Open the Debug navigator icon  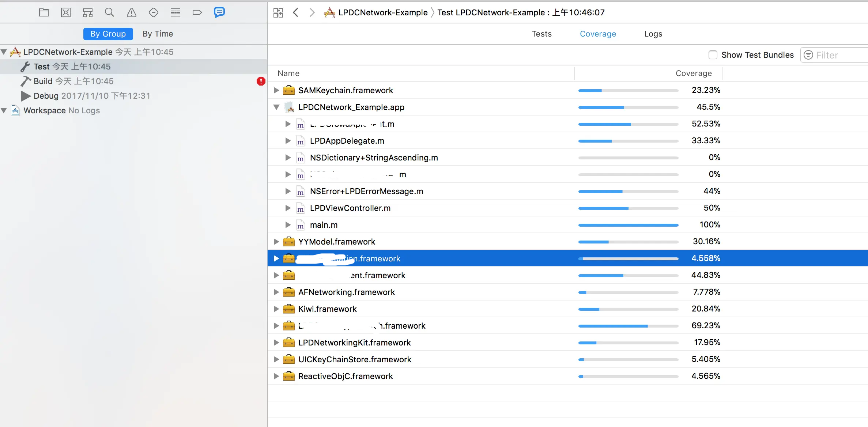tap(176, 13)
